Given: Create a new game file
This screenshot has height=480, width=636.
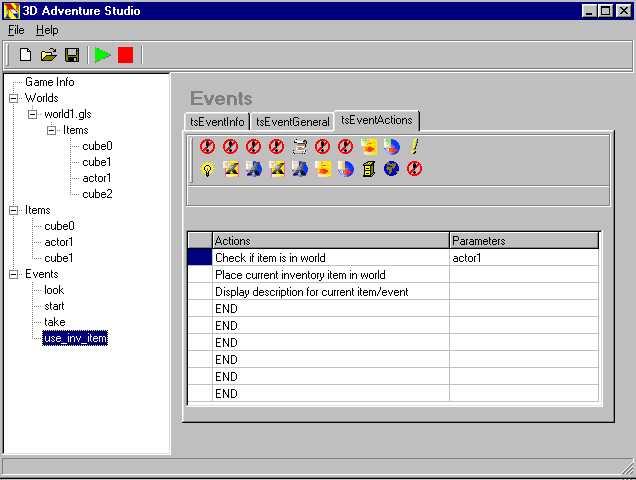Looking at the screenshot, I should click(26, 55).
